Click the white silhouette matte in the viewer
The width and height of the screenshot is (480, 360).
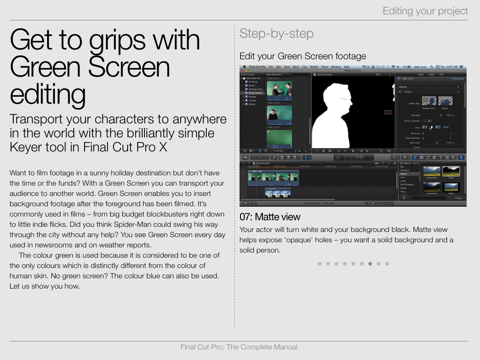(333, 117)
